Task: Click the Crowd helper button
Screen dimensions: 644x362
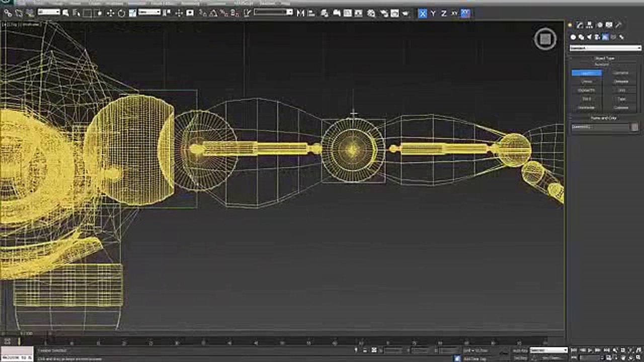Action: click(x=587, y=81)
